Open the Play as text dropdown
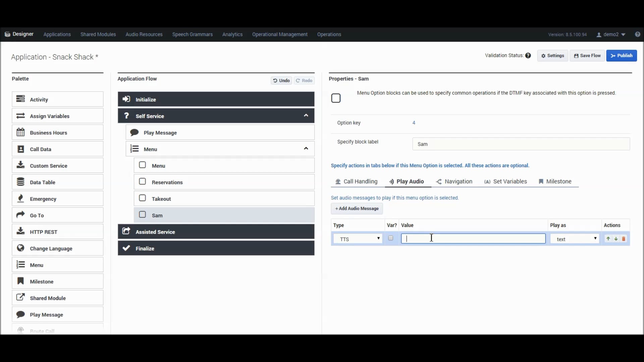The height and width of the screenshot is (362, 644). pos(574,239)
